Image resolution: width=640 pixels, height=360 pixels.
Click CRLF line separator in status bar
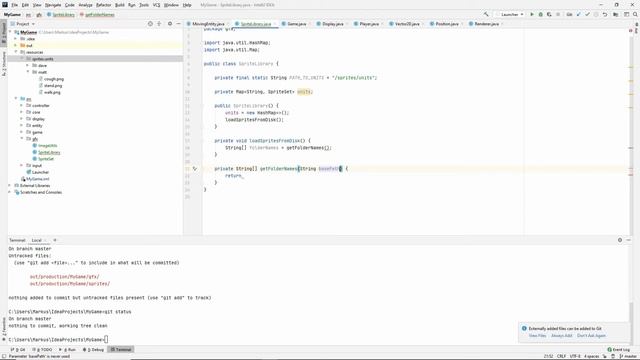(x=561, y=356)
